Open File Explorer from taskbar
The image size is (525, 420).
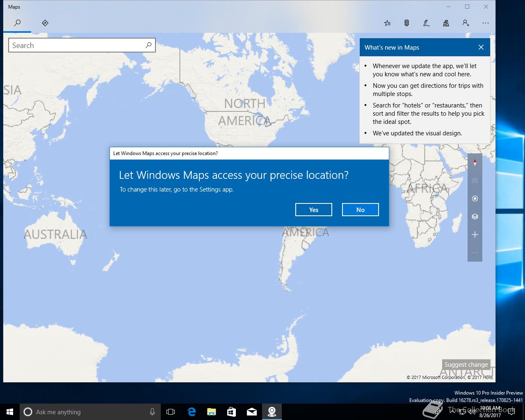coord(212,412)
